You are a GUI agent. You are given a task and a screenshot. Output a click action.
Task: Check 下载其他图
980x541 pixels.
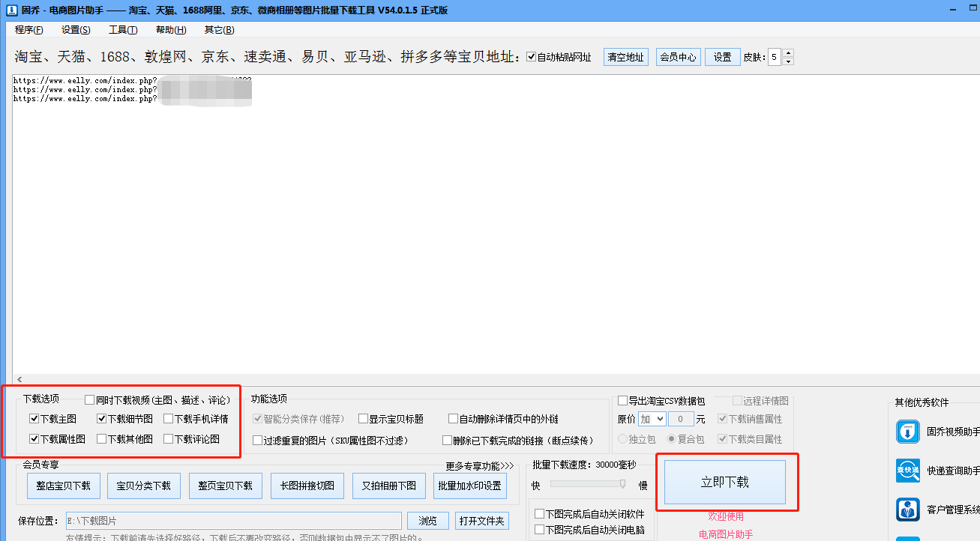tap(101, 439)
